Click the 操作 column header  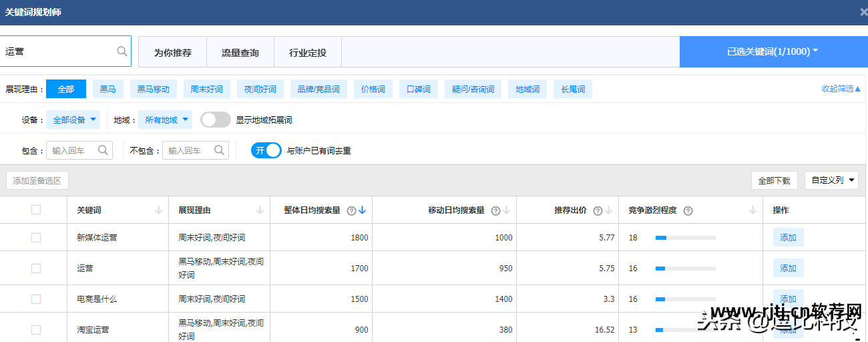(781, 210)
